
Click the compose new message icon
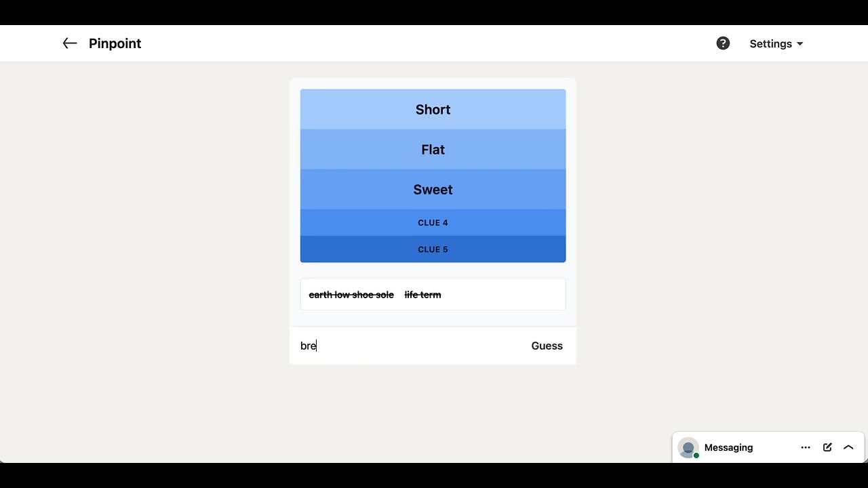[827, 447]
